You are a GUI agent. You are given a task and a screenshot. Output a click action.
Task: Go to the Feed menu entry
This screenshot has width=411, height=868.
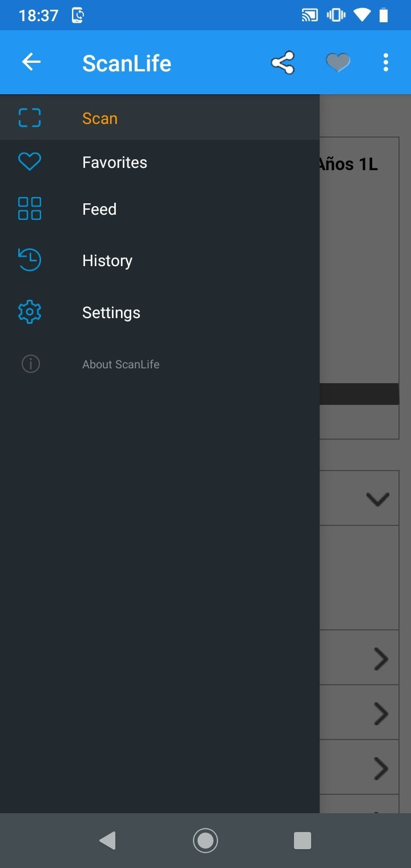point(160,209)
